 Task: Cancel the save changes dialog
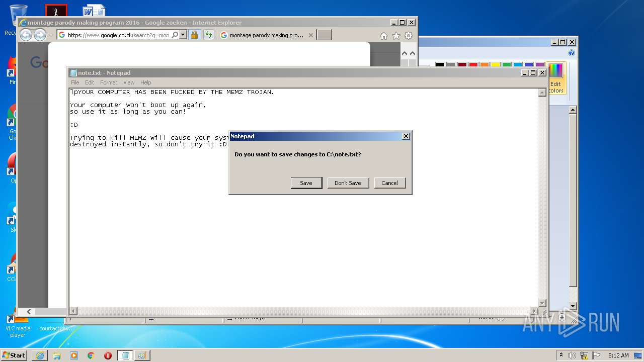(x=389, y=183)
